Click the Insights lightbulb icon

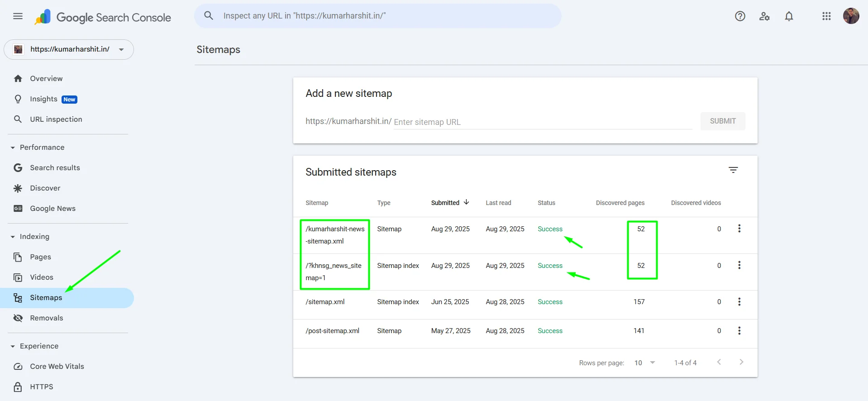click(18, 99)
